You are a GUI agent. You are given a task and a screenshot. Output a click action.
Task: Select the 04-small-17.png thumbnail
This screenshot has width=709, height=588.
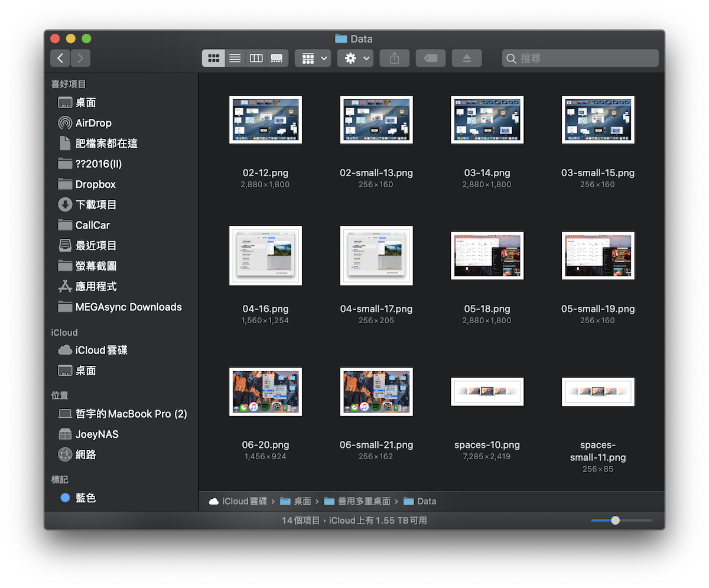point(376,255)
